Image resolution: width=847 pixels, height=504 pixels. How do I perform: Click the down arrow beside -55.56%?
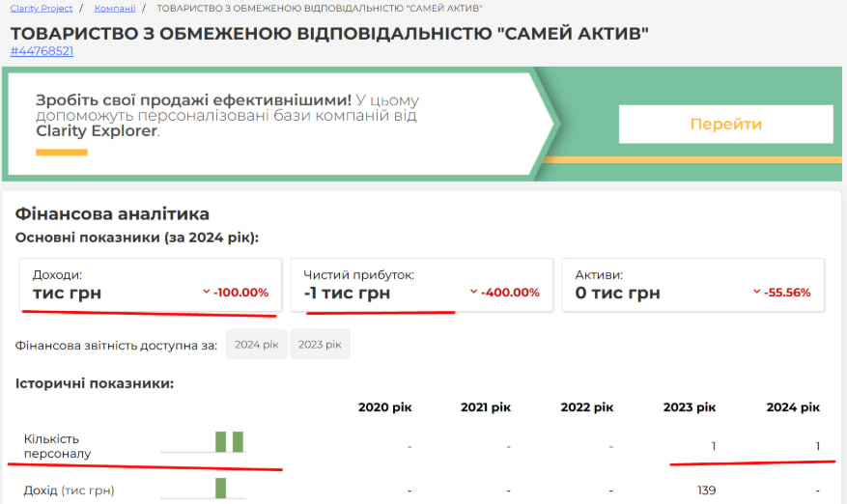(756, 293)
